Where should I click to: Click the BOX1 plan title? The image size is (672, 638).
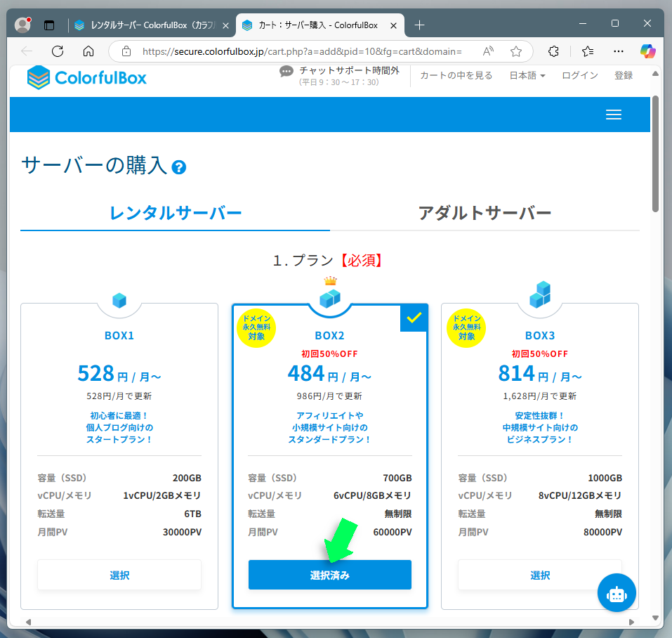click(119, 335)
